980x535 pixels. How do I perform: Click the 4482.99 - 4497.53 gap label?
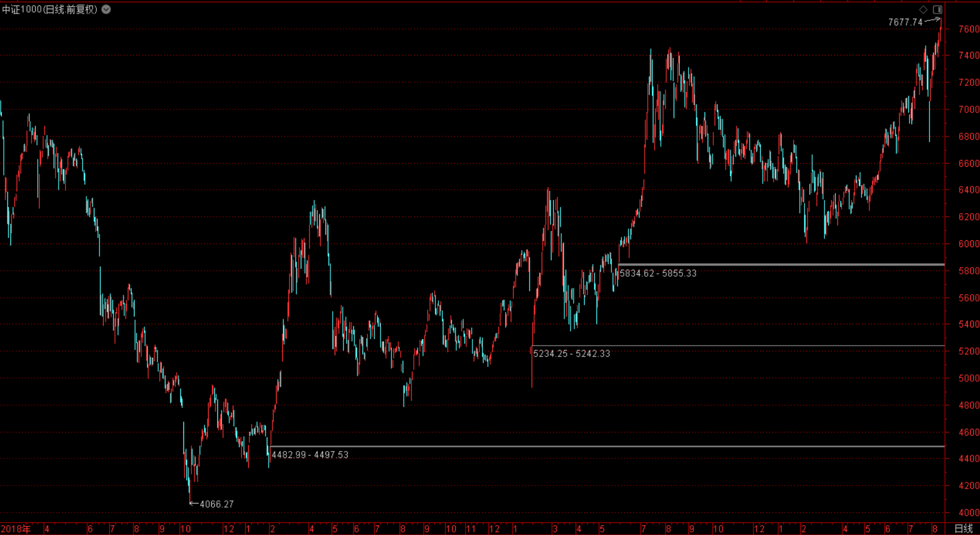(310, 455)
